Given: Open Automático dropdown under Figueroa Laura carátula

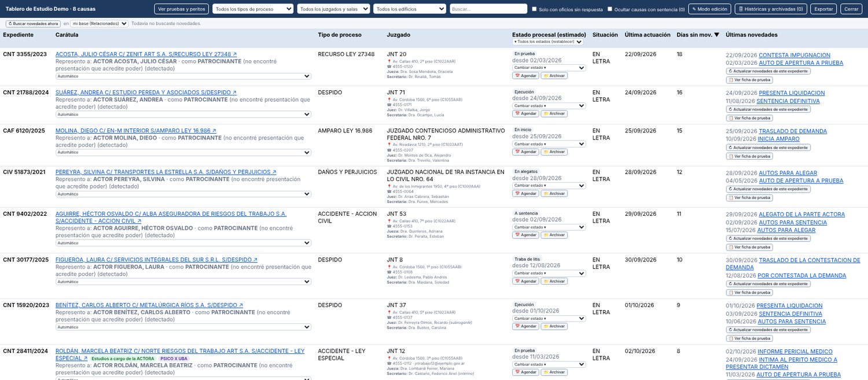Looking at the screenshot, I should (x=183, y=282).
